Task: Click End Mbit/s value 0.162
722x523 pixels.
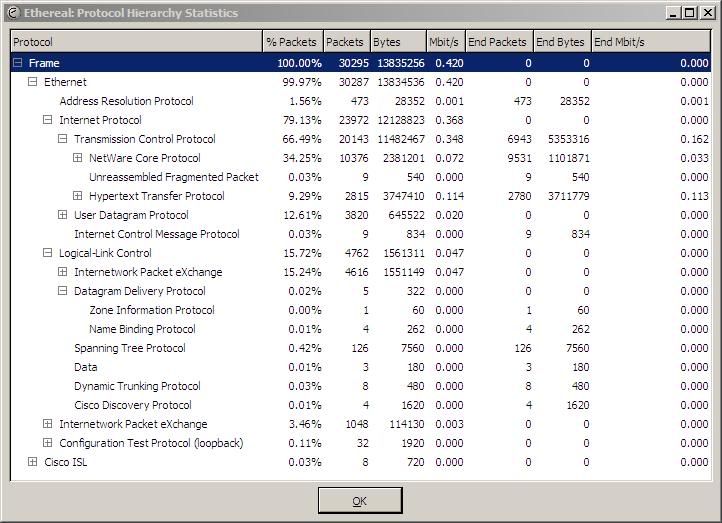Action: [694, 139]
